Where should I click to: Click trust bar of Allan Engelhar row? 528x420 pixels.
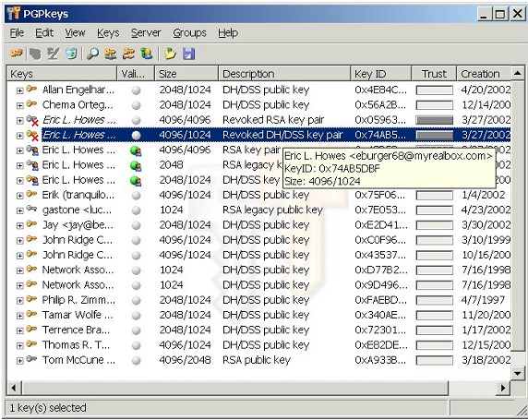(435, 90)
